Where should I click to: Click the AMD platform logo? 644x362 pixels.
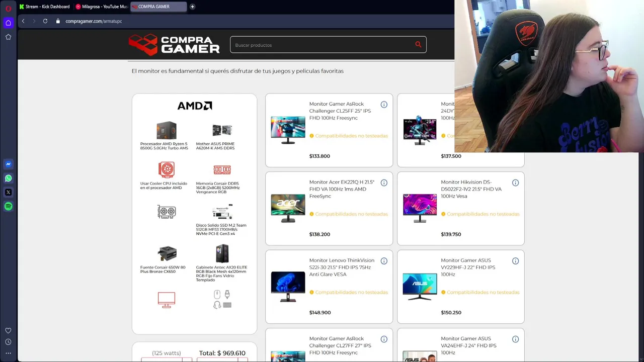point(195,106)
